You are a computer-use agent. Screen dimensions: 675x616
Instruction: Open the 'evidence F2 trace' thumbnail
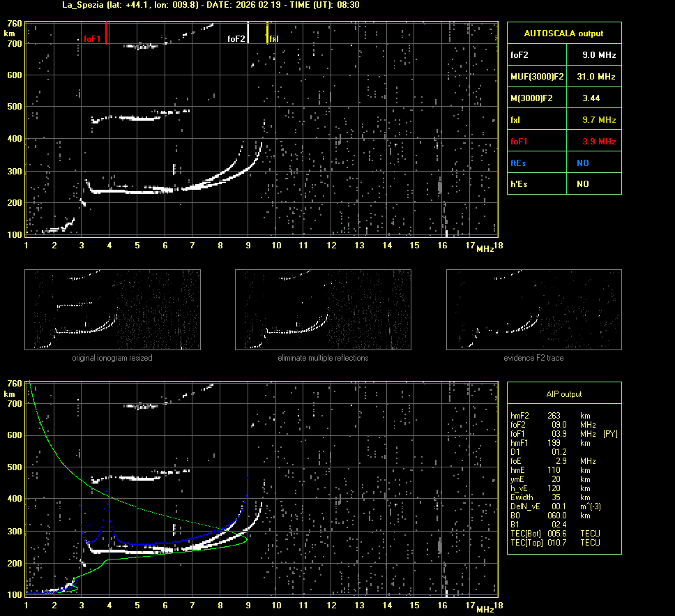point(533,310)
